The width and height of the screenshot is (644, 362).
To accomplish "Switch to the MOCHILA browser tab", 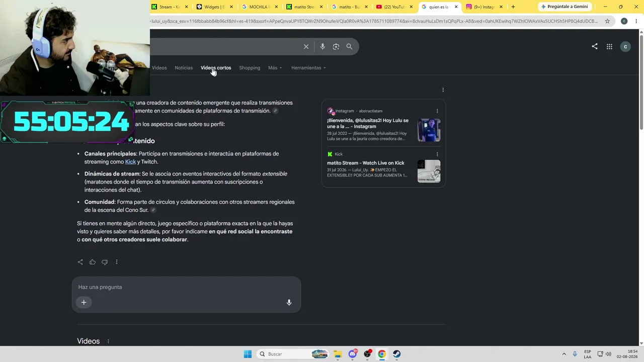I will [x=260, y=7].
